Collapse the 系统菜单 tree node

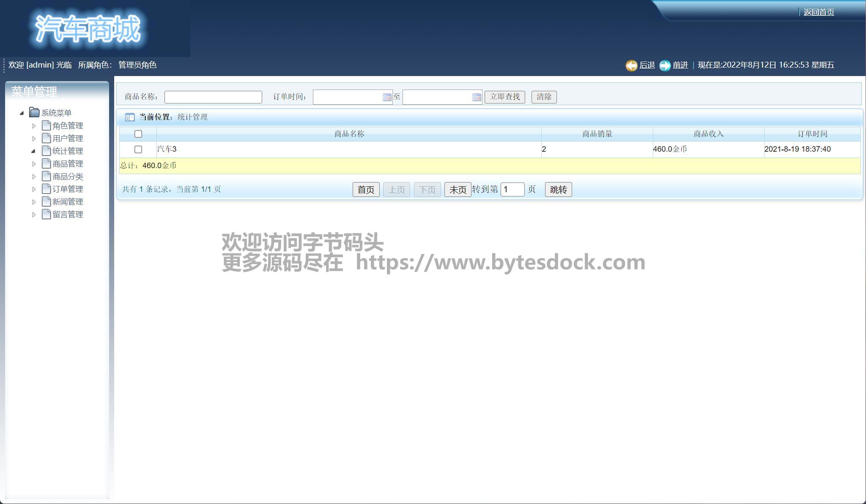click(x=22, y=113)
